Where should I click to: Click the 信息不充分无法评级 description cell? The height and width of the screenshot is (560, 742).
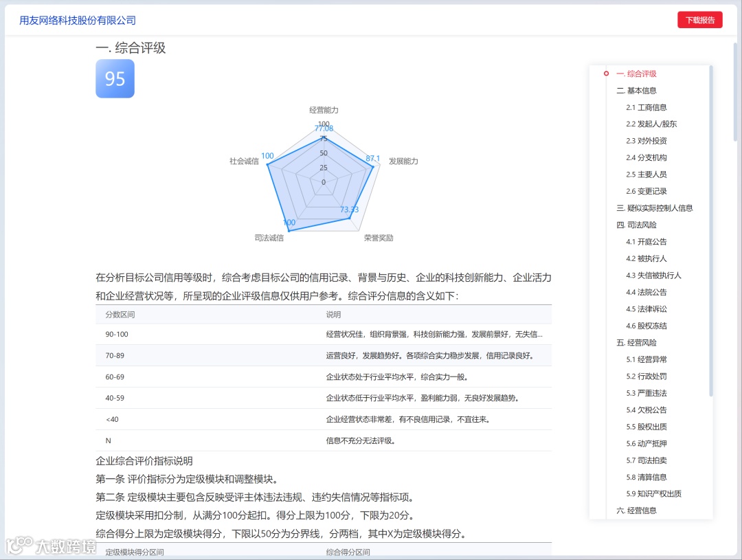361,440
